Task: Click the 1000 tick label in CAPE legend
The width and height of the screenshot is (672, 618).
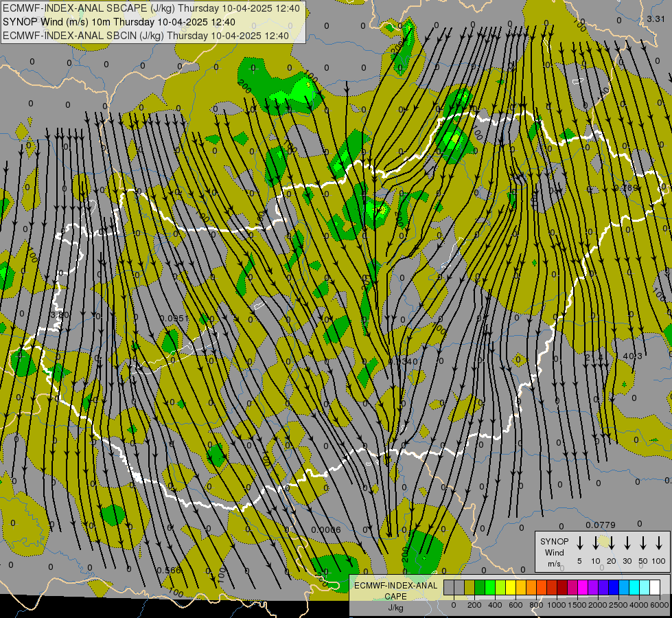Action: coord(557,605)
